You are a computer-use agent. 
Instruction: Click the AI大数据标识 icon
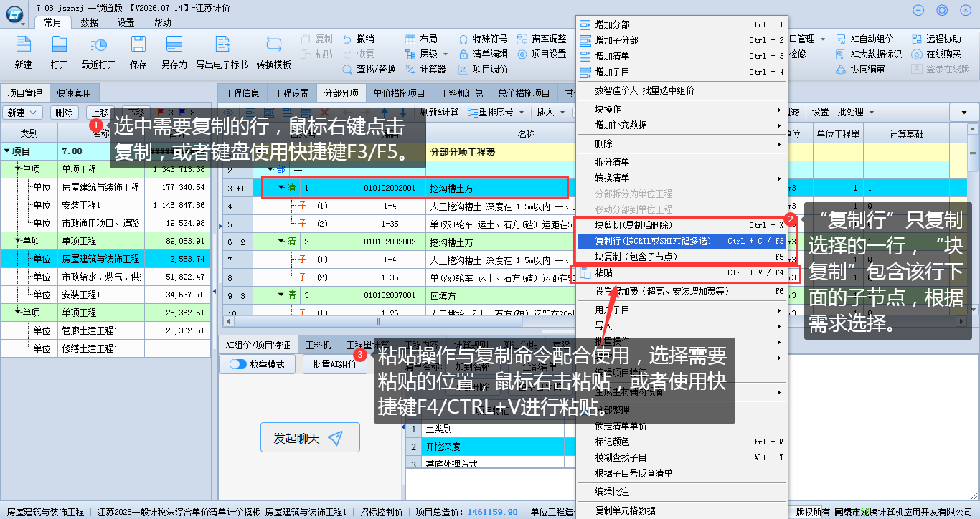pos(842,54)
